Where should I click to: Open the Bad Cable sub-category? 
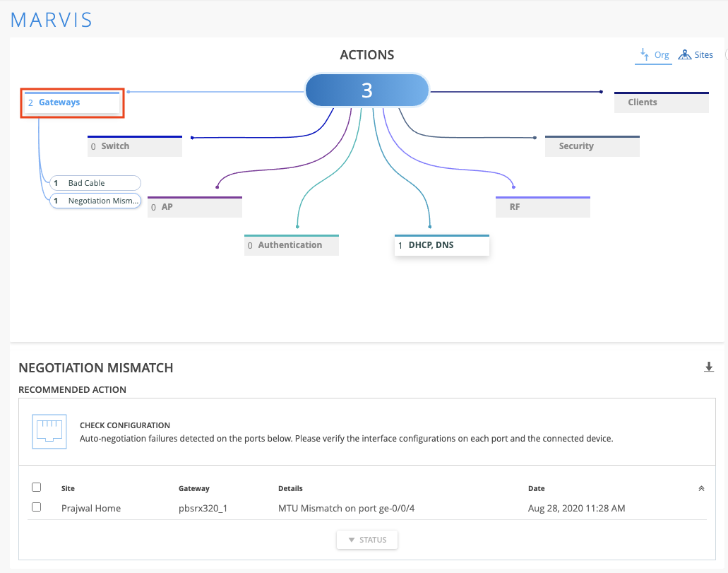point(95,183)
